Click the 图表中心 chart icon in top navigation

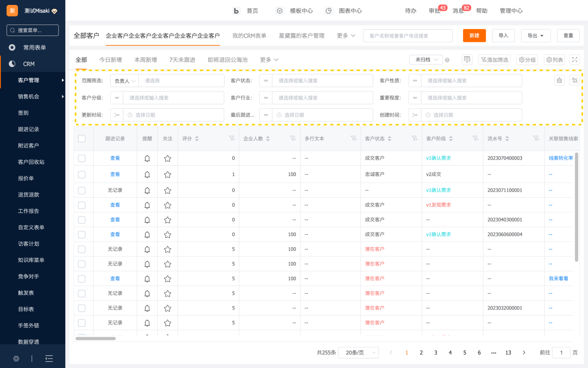[x=329, y=11]
